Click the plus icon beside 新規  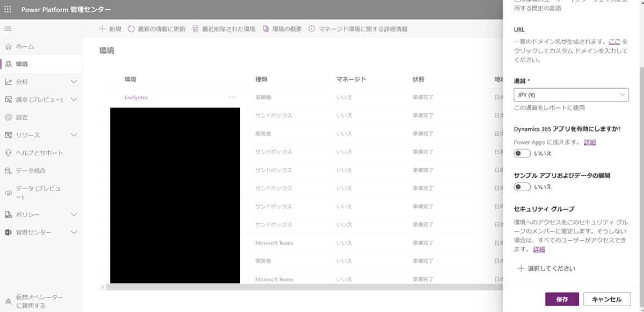click(103, 29)
